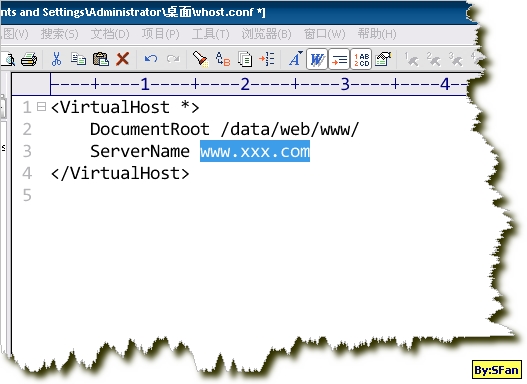The height and width of the screenshot is (384, 527).
Task: Click the selected www.xxx.com text
Action: pyautogui.click(x=255, y=151)
